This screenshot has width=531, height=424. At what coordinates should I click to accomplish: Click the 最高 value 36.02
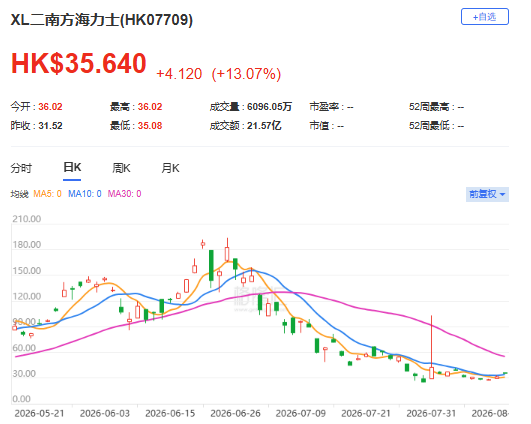150,107
